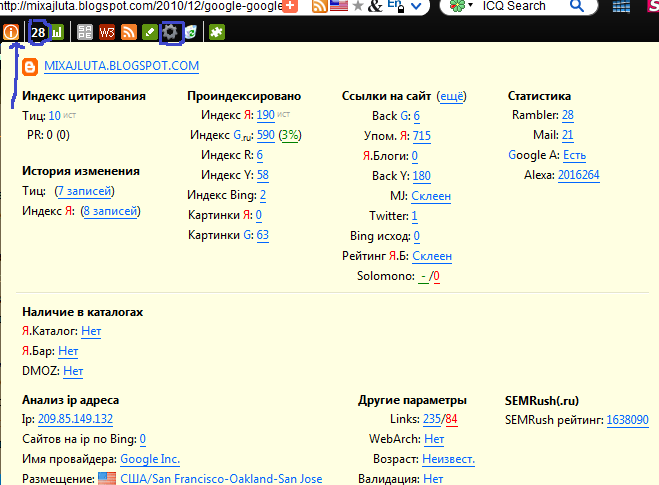Click the En language lock icon
The height and width of the screenshot is (485, 659).
(395, 5)
